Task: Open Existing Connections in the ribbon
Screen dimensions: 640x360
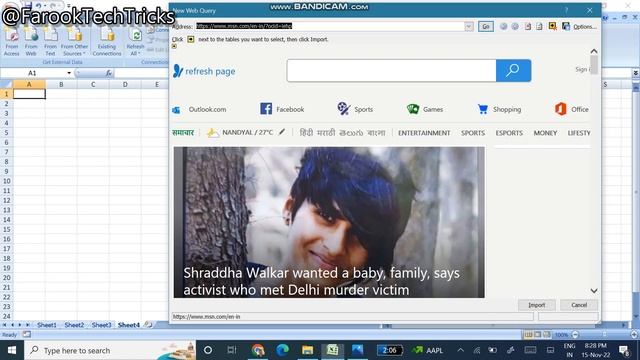Action: 107,42
